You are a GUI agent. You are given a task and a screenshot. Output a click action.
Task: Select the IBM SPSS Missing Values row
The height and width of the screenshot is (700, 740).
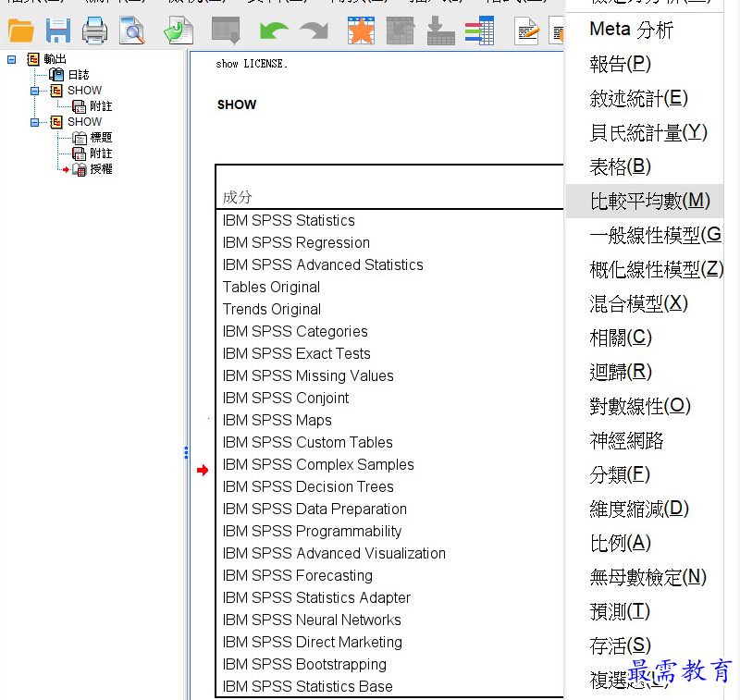(x=308, y=375)
